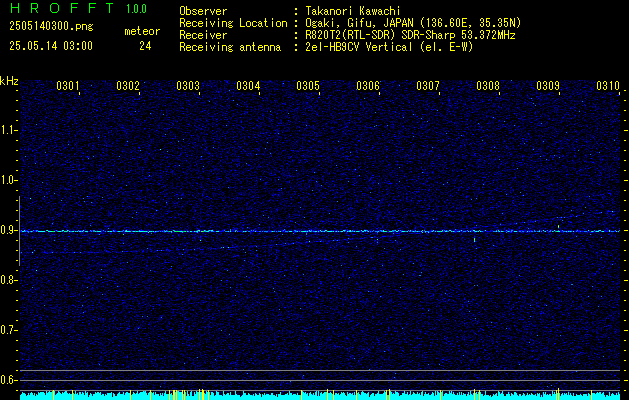Click the date stamp 25.05.14 03:00

tap(51, 46)
